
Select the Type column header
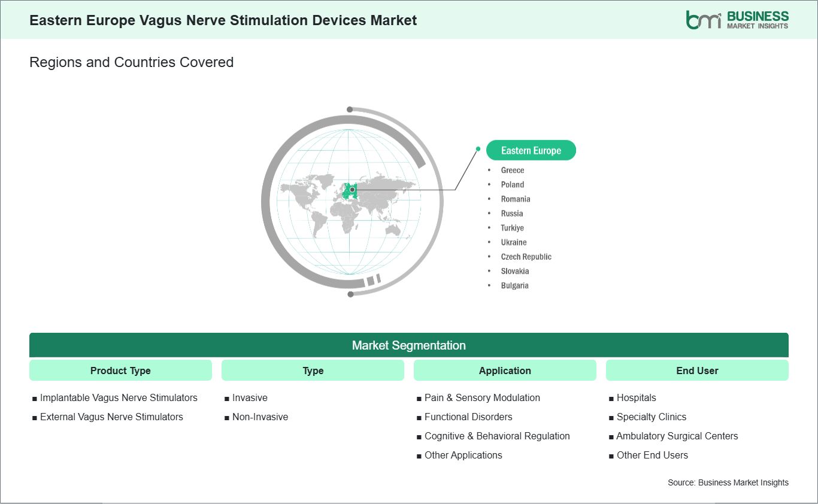(313, 371)
